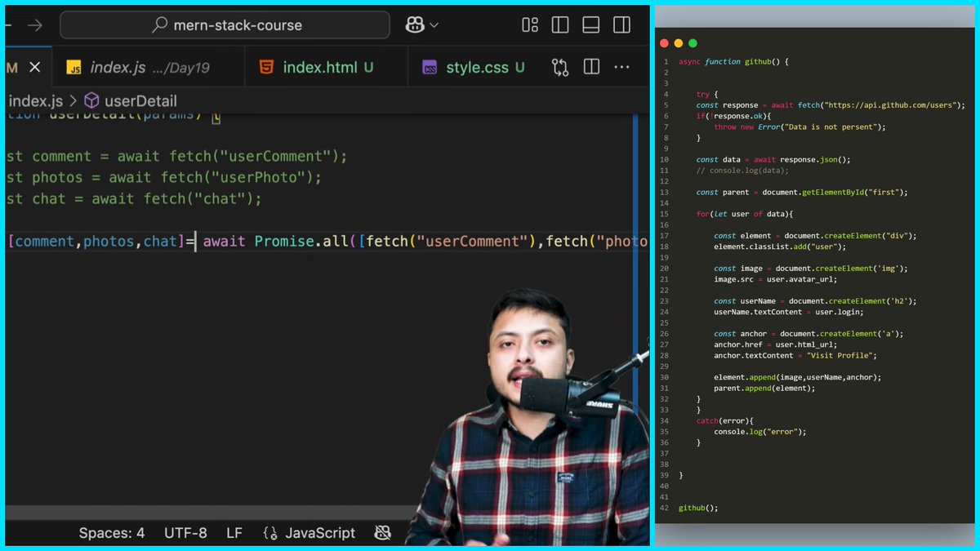This screenshot has height=551, width=980.
Task: Toggle the bottom panel visibility
Action: [590, 24]
